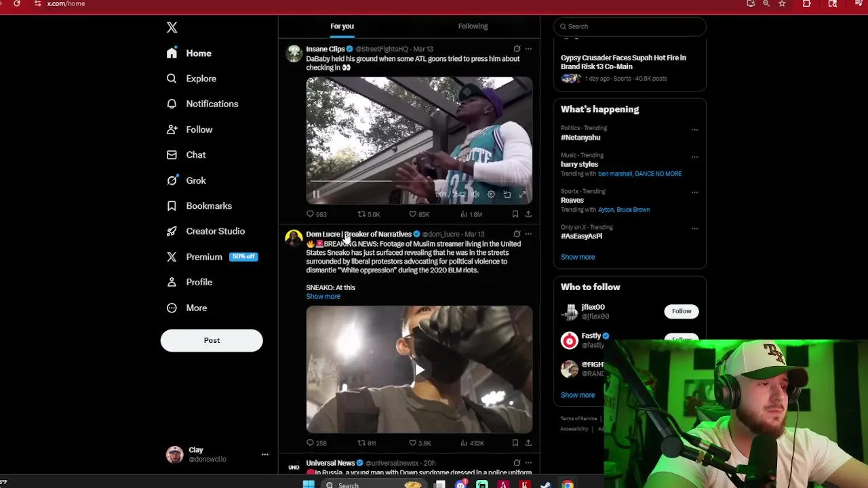868x488 pixels.
Task: Open Steam from the taskbar
Action: pos(546,485)
